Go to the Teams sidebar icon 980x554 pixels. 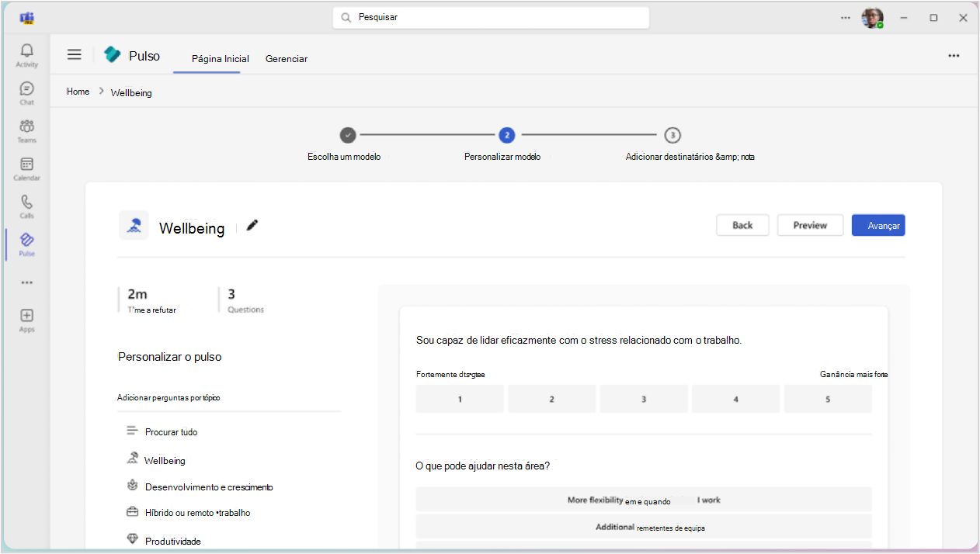pos(26,128)
